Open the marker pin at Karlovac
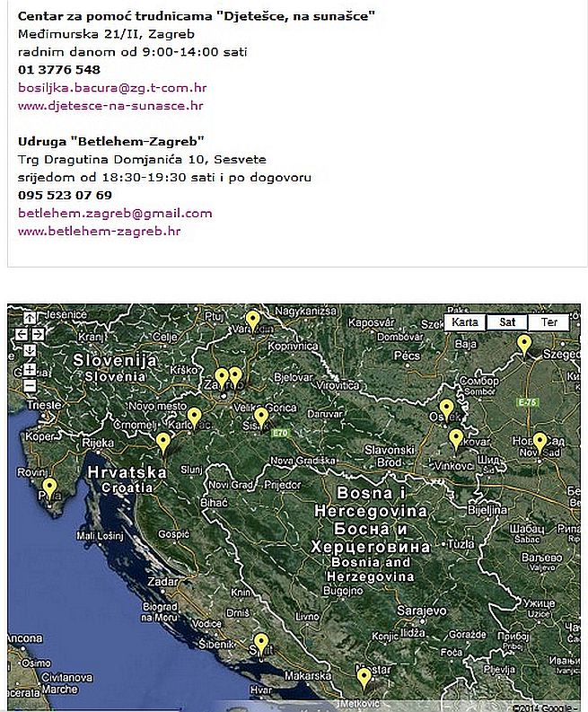Viewport: 588px width, 712px height. click(x=195, y=416)
